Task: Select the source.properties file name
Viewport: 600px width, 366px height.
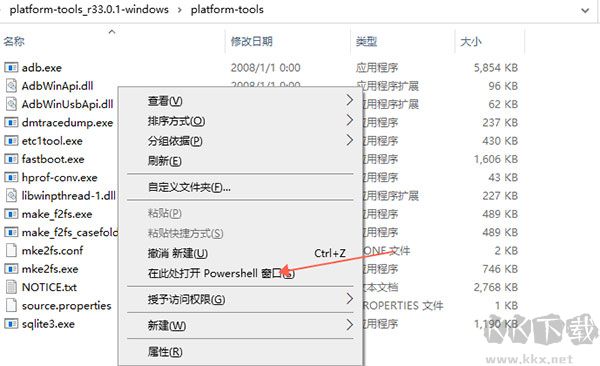Action: pos(67,306)
